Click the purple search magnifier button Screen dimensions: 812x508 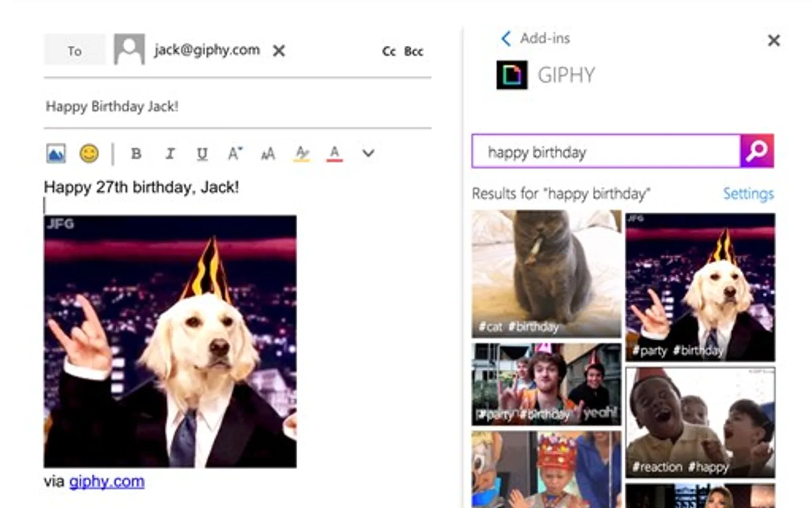pos(757,151)
